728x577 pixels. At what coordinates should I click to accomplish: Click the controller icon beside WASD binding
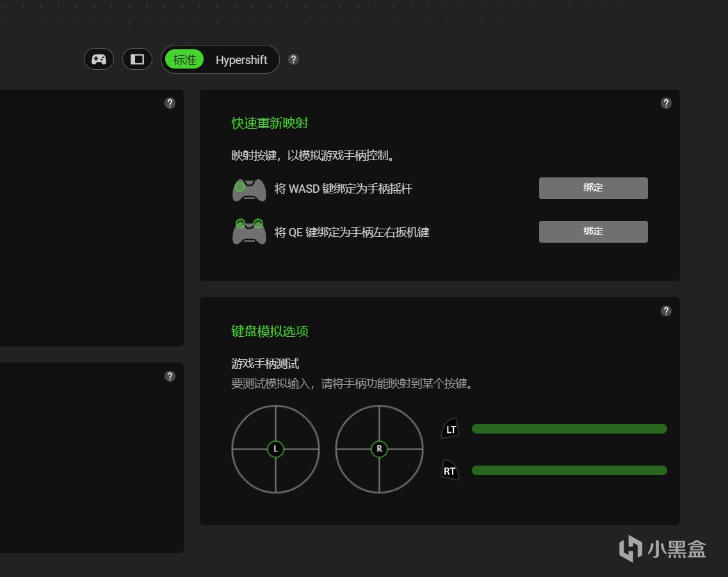point(249,190)
